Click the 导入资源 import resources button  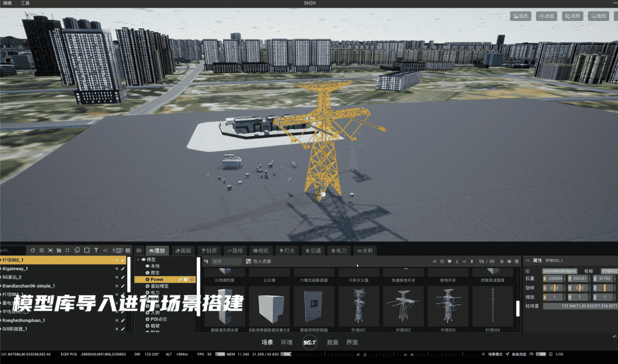(x=259, y=261)
